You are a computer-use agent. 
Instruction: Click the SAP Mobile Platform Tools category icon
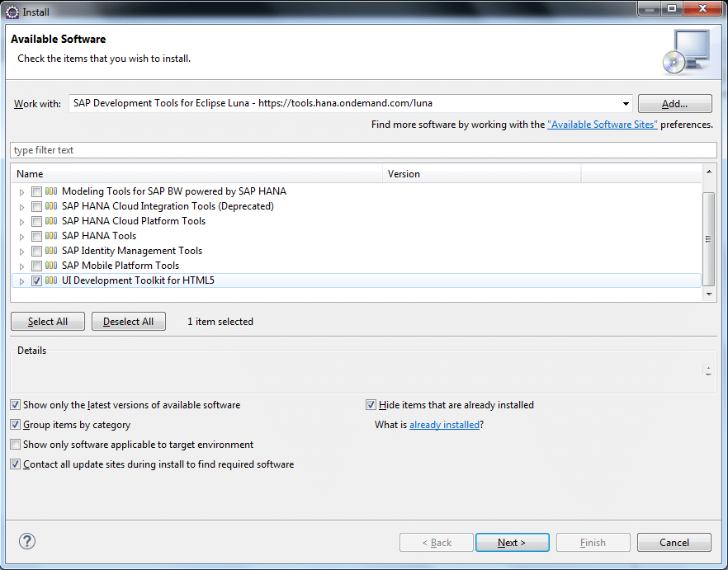click(51, 266)
